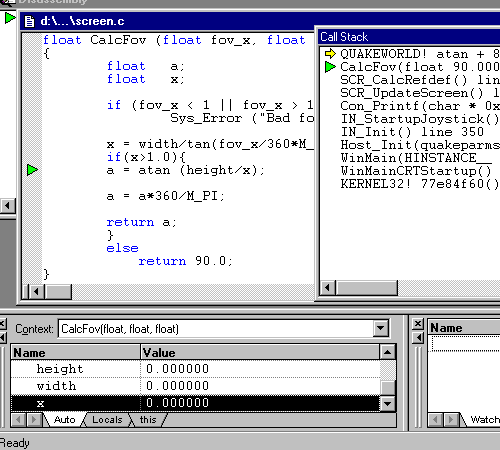Click the screen.c document icon in title bar
The image size is (500, 450).
(29, 21)
